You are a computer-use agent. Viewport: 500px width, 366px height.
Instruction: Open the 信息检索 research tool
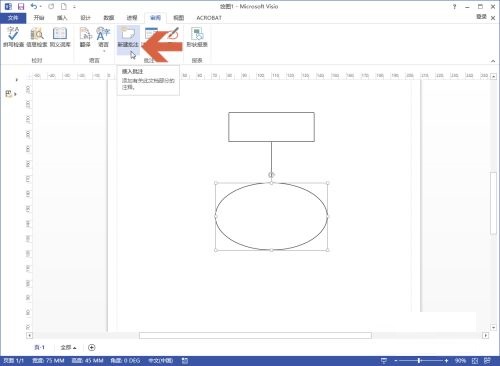point(37,37)
